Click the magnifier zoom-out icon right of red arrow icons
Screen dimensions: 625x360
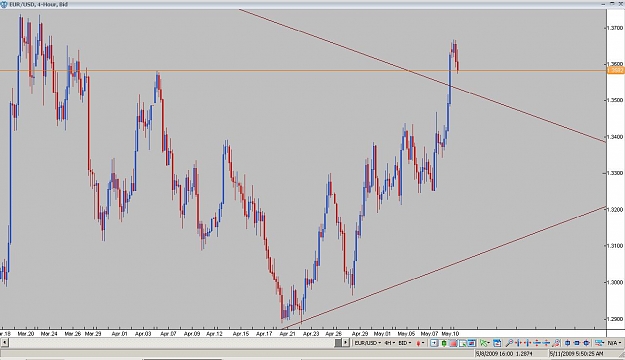[x=557, y=343]
